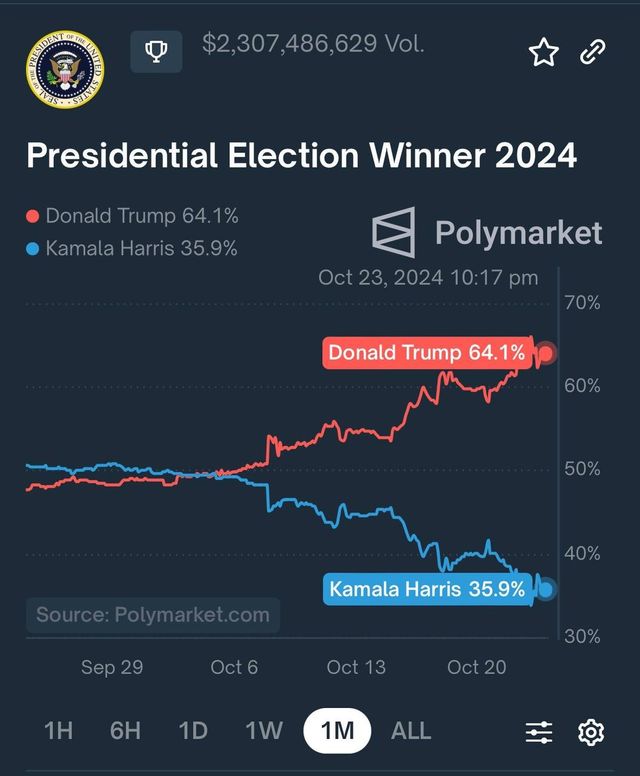Open the chart filter sliders icon
The width and height of the screenshot is (640, 776).
pyautogui.click(x=539, y=732)
